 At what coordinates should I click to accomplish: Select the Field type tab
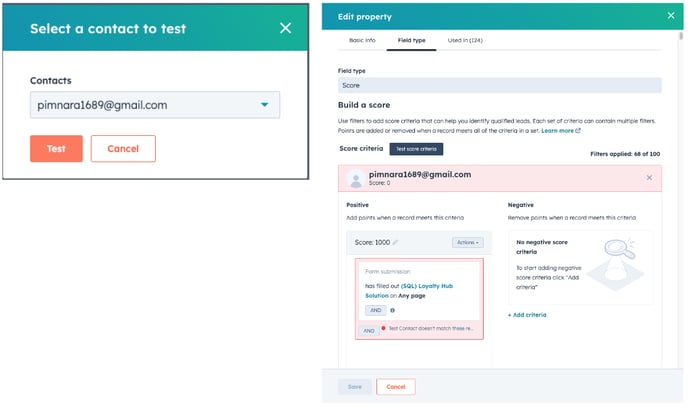click(x=411, y=40)
